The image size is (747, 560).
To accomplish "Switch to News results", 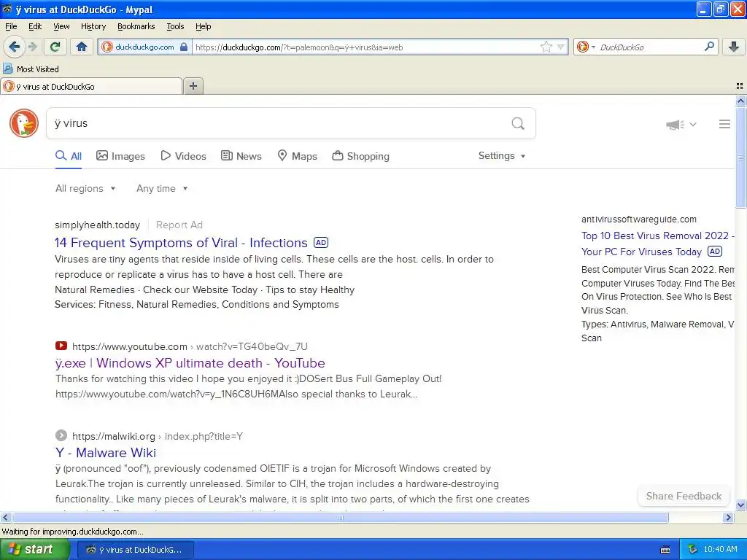I will coord(241,156).
